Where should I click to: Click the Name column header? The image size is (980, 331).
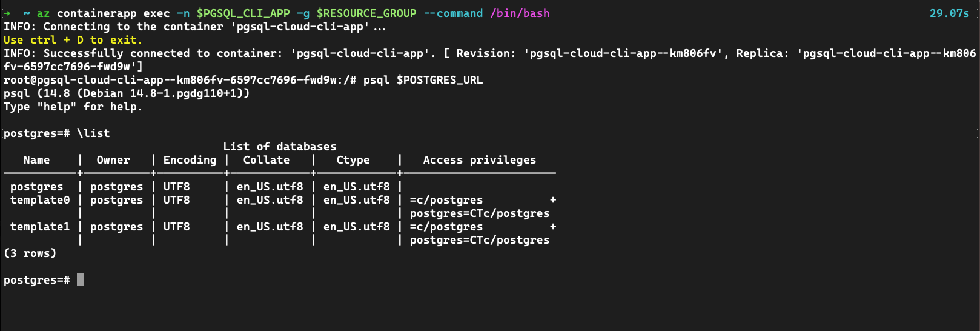pyautogui.click(x=37, y=160)
